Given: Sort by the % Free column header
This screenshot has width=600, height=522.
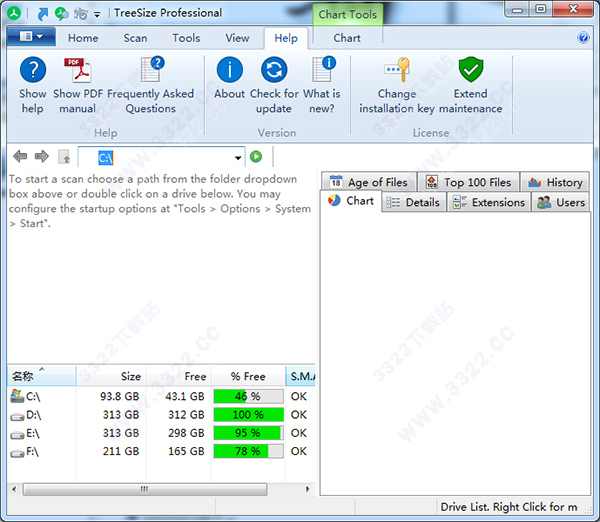Looking at the screenshot, I should click(248, 376).
